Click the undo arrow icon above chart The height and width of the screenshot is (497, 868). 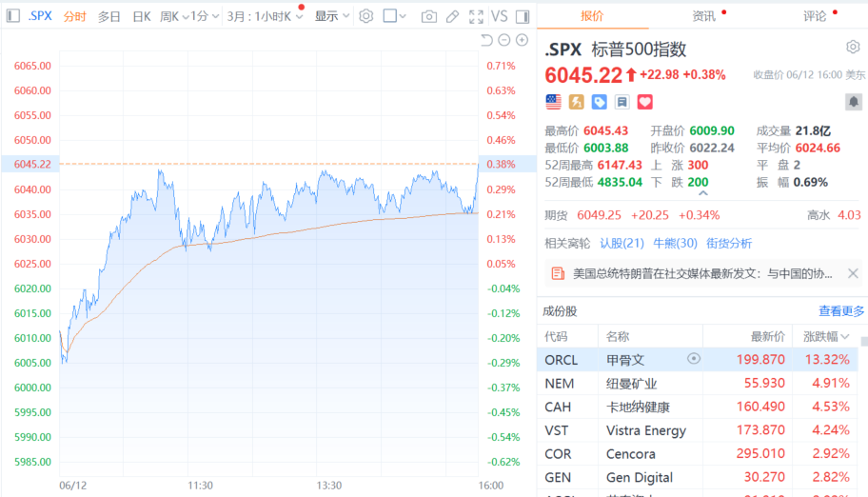tap(487, 40)
